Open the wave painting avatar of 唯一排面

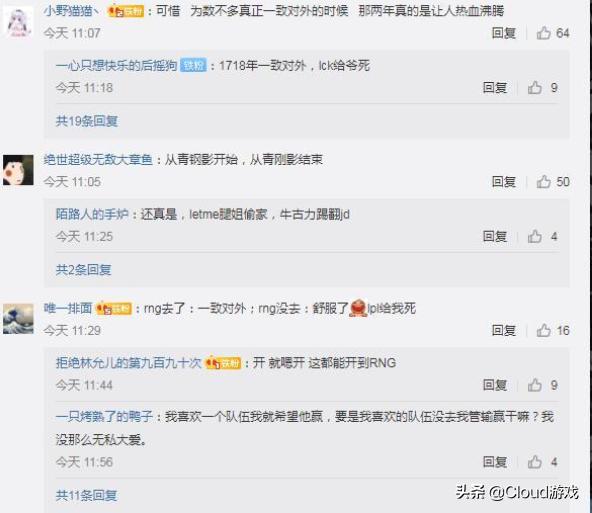point(18,319)
